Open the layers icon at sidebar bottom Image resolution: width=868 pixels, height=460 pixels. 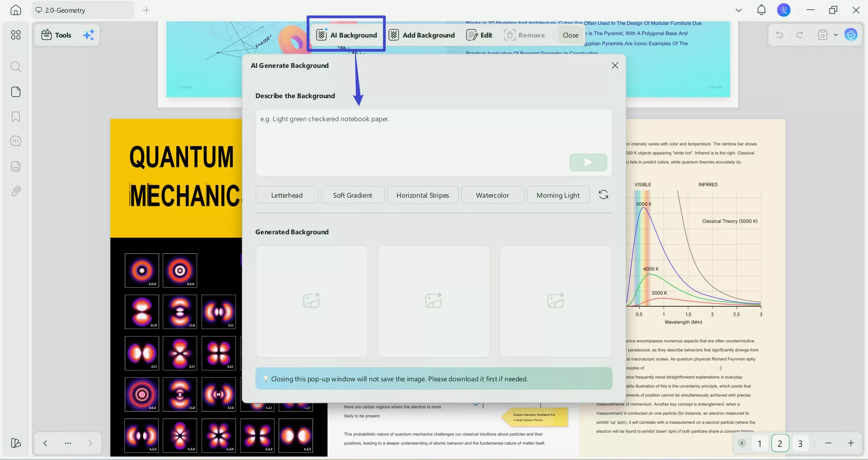tap(16, 443)
